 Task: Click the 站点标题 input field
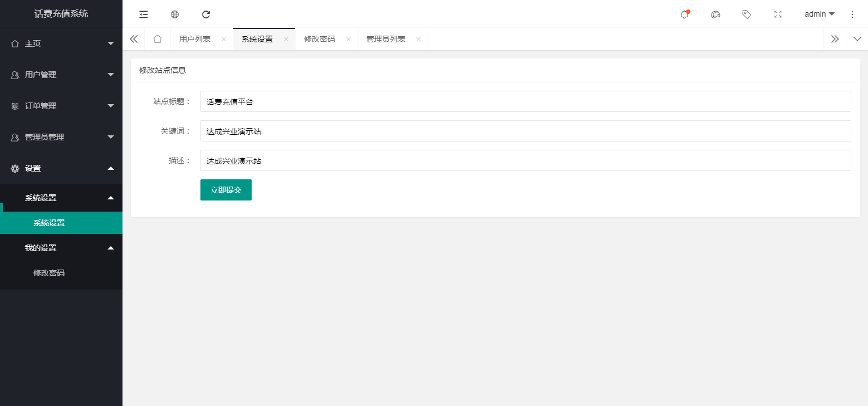pyautogui.click(x=525, y=101)
